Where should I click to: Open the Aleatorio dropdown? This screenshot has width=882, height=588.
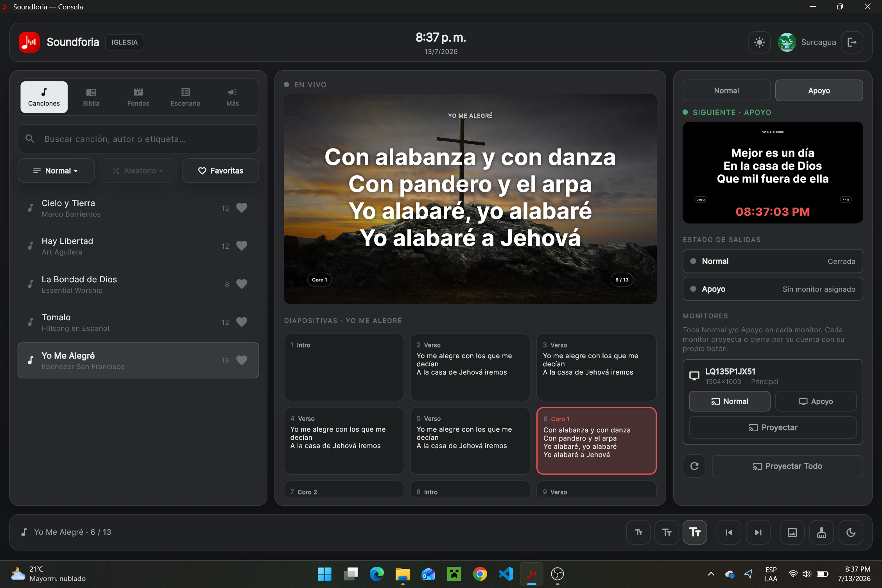138,170
